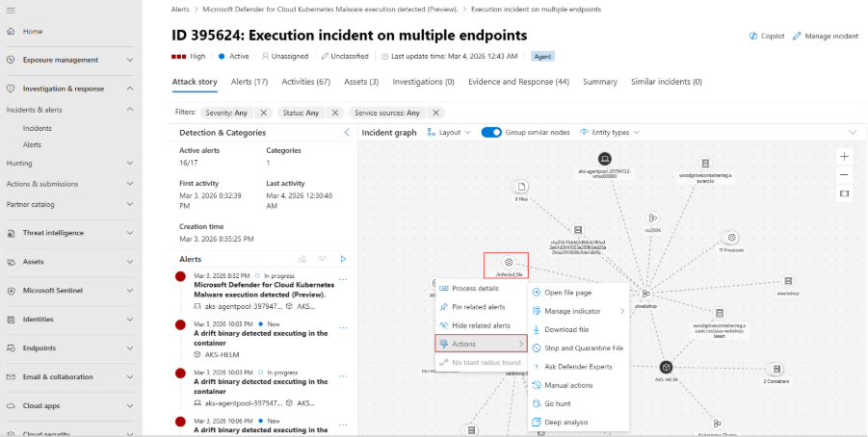This screenshot has width=868, height=437.
Task: Select the rcu2026 node
Action: tap(653, 218)
